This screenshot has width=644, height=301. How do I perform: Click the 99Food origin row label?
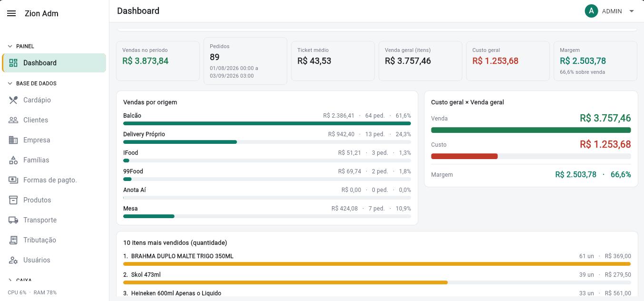133,171
